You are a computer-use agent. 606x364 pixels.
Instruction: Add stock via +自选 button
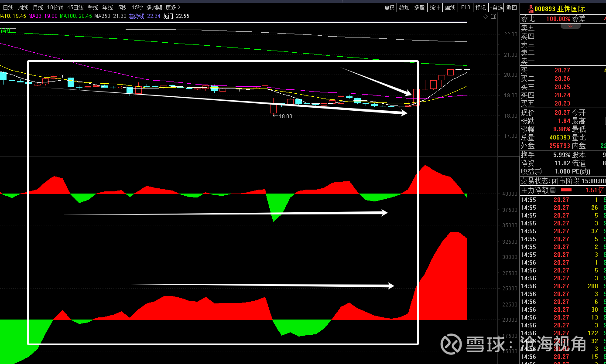coord(496,7)
